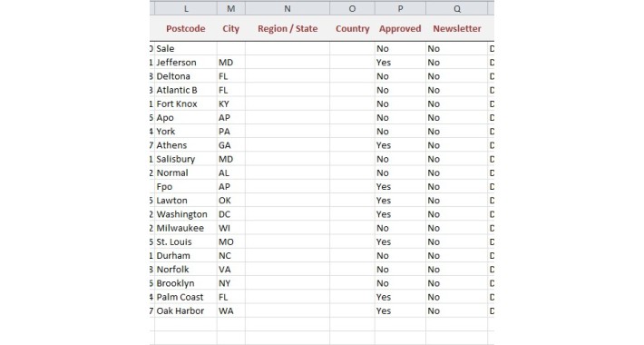The image size is (644, 345).
Task: Select column L header
Action: [186, 9]
